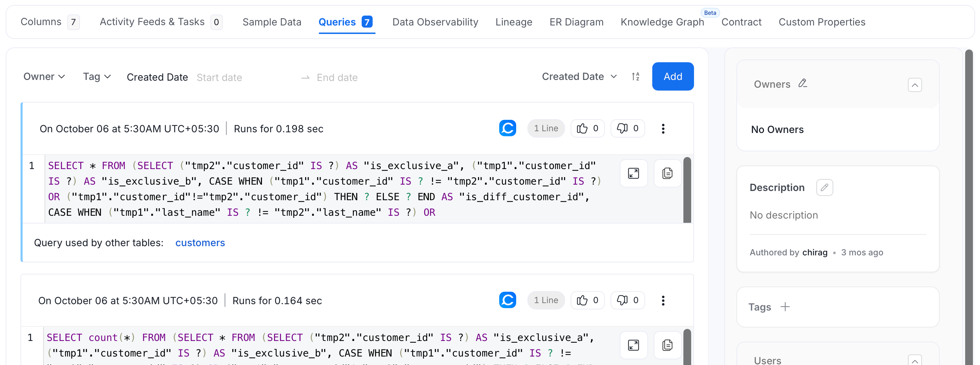Switch to Activity Feeds & Tasks tab

tap(161, 22)
